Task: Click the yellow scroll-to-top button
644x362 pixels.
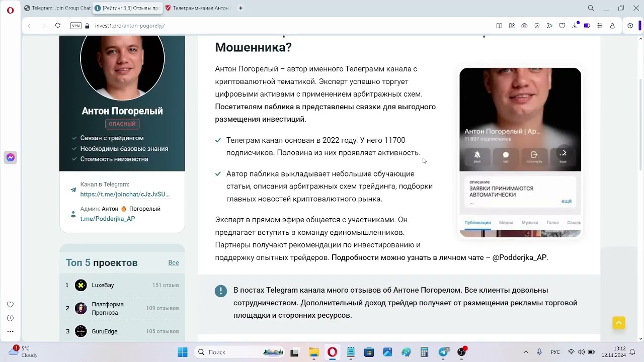Action: (619, 323)
